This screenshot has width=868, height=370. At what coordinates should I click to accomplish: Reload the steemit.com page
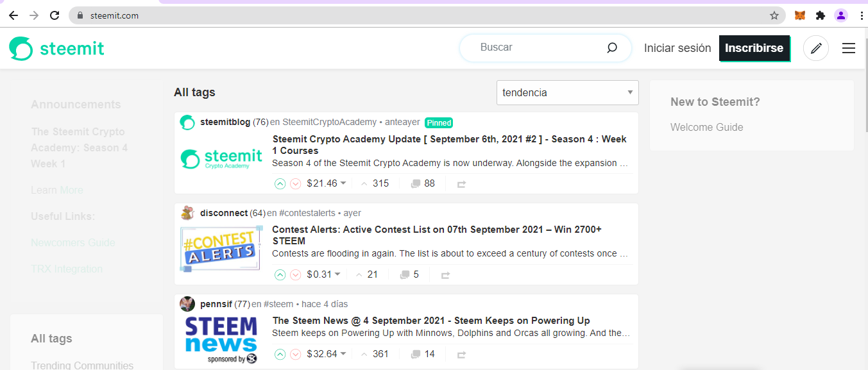(x=55, y=15)
